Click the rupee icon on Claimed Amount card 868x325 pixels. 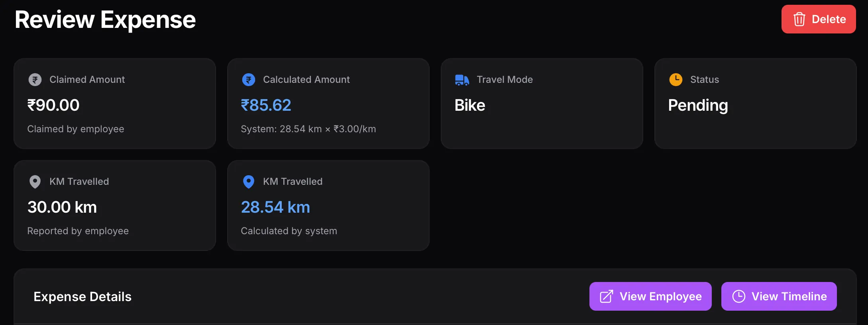(x=35, y=79)
